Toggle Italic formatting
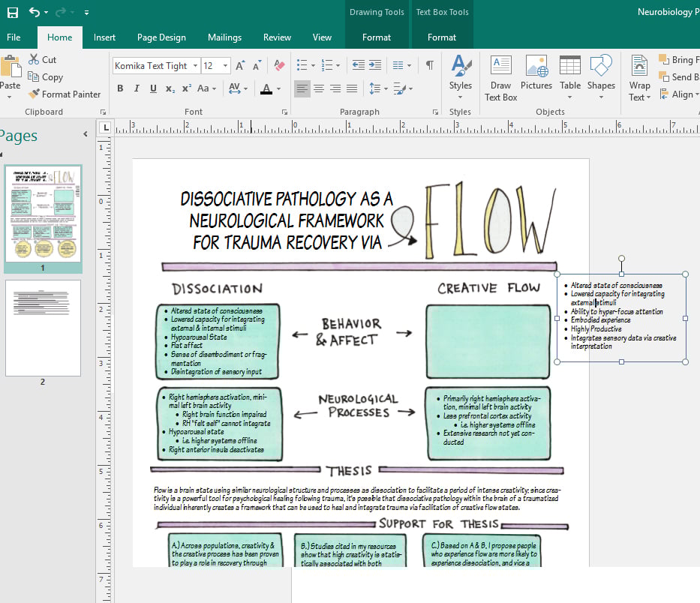Viewport: 700px width, 603px height. (x=137, y=88)
